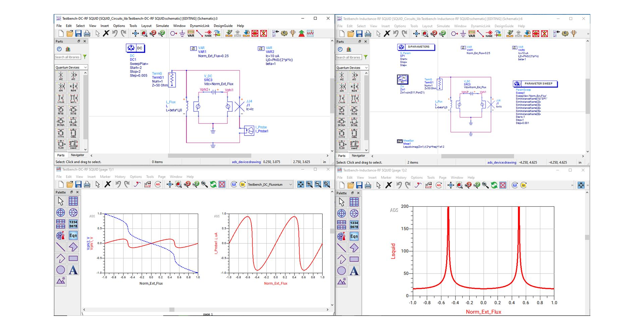The height and width of the screenshot is (330, 644).
Task: Click I_Probe1 label in DC-RF schematic
Action: click(x=262, y=131)
